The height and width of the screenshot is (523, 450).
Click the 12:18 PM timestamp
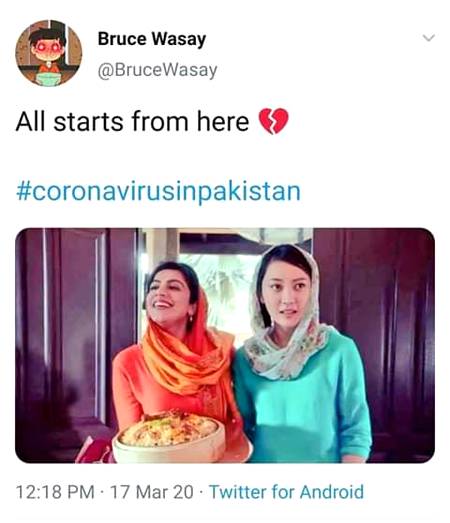(x=55, y=492)
